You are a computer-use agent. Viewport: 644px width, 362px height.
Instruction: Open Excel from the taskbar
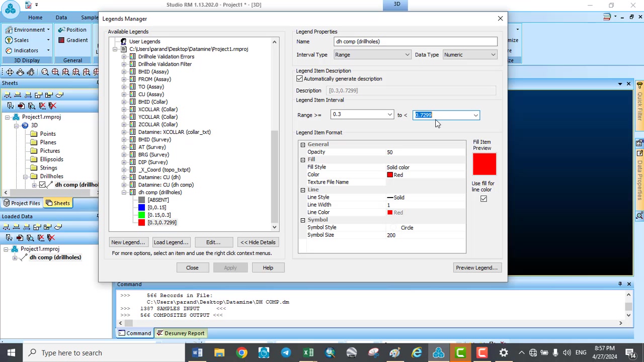[x=308, y=353]
